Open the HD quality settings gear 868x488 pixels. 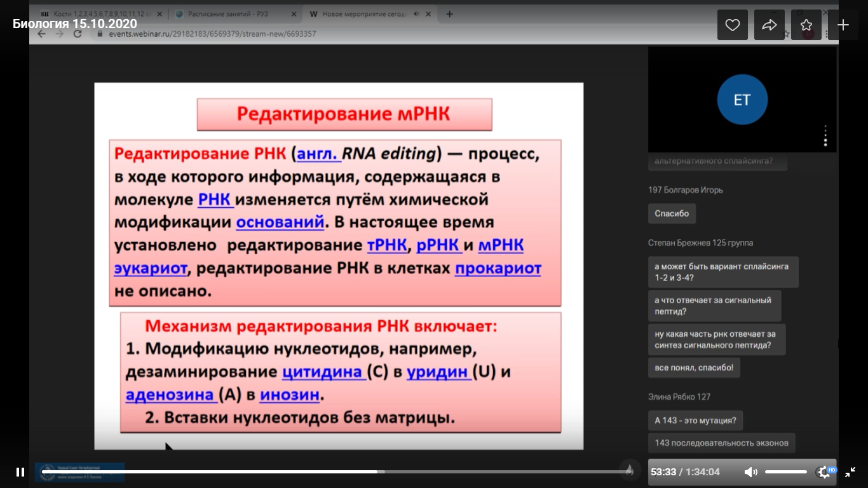825,472
